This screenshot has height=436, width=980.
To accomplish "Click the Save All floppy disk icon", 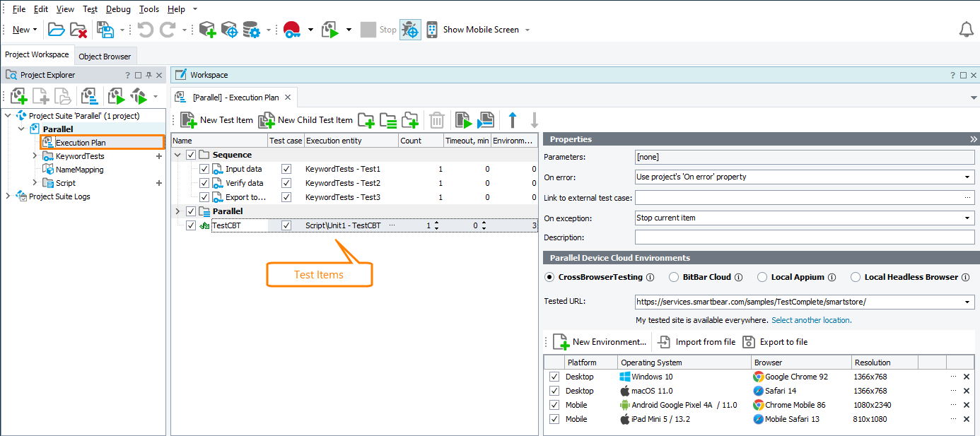I will [105, 30].
